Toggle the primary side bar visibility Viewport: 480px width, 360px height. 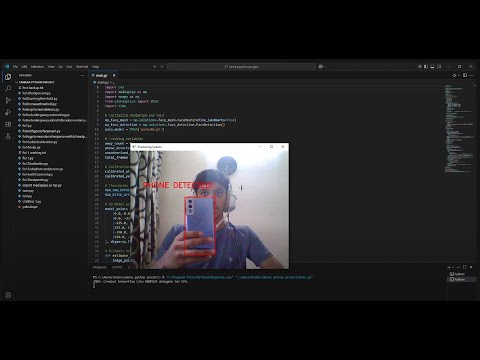click(x=426, y=67)
